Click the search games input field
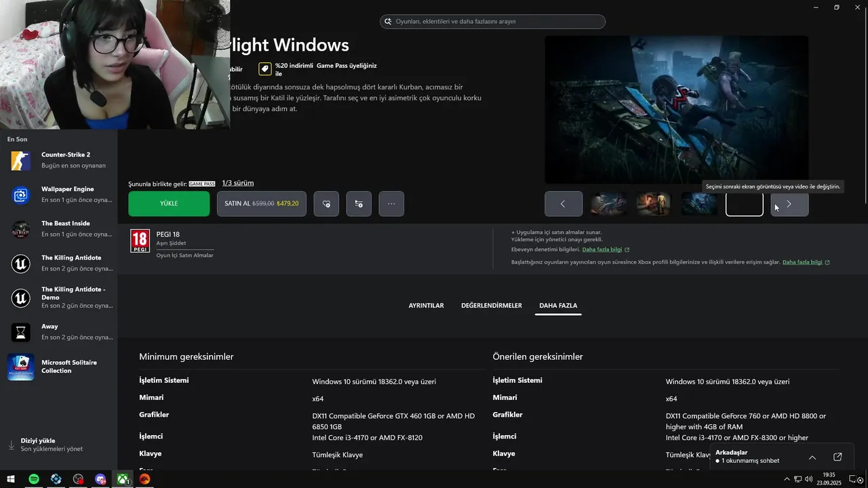This screenshot has height=488, width=868. pos(492,22)
